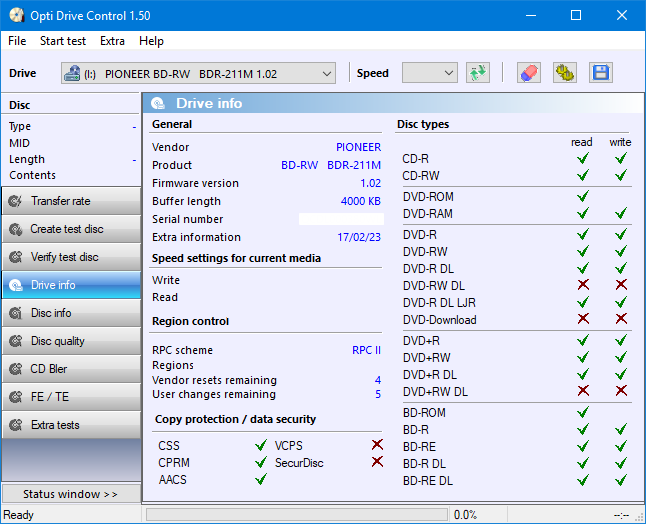The height and width of the screenshot is (524, 646).
Task: Click the progress bar in status bar
Action: pyautogui.click(x=297, y=515)
